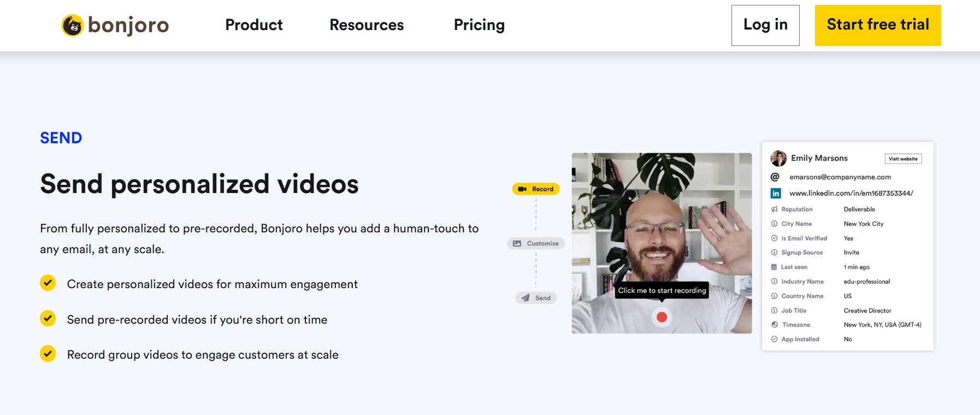The width and height of the screenshot is (980, 415).
Task: Click the Log in button
Action: 765,25
